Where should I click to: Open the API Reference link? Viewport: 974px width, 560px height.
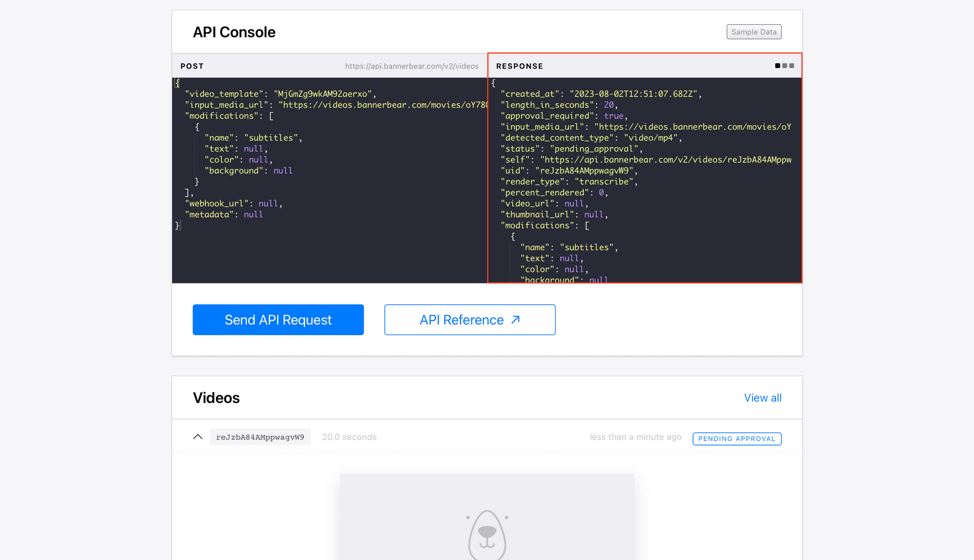[x=461, y=320]
